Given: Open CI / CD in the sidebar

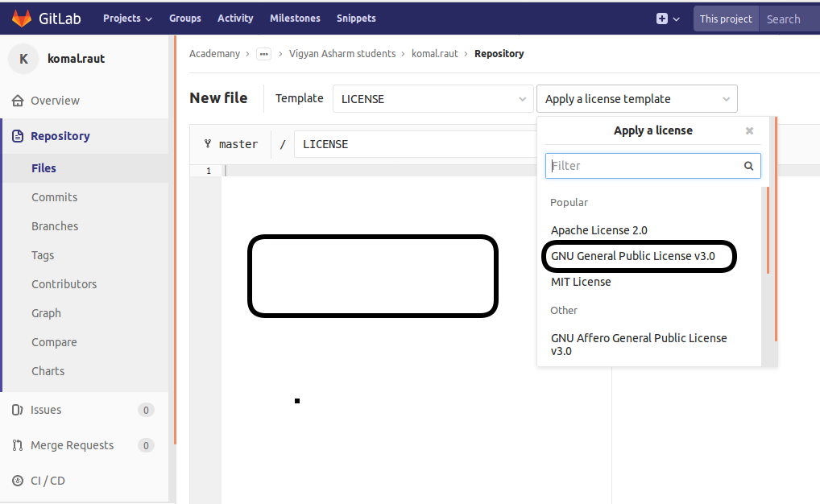Looking at the screenshot, I should pos(48,481).
